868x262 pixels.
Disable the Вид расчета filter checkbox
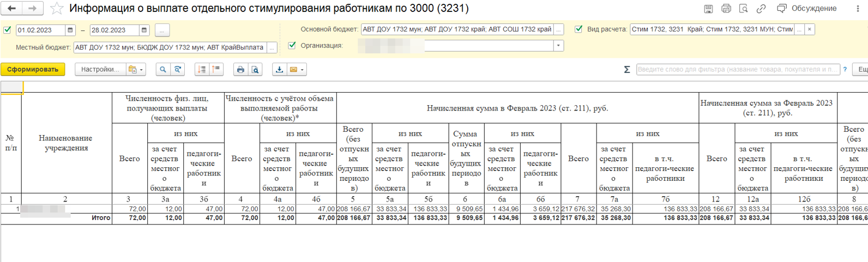(x=578, y=29)
